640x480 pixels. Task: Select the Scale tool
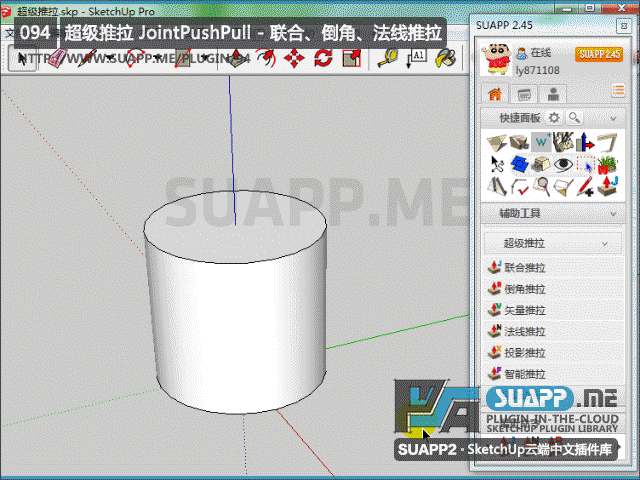(x=352, y=58)
